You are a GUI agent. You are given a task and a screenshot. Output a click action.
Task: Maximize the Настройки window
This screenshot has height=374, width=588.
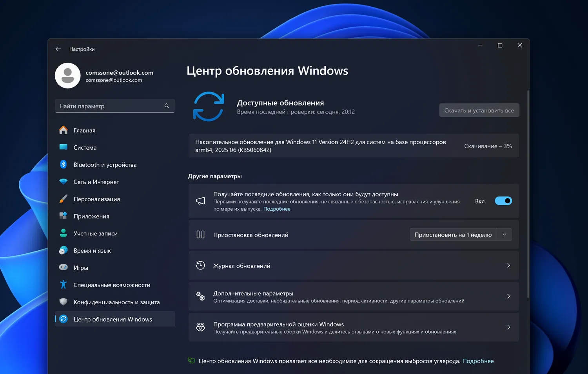coord(500,45)
